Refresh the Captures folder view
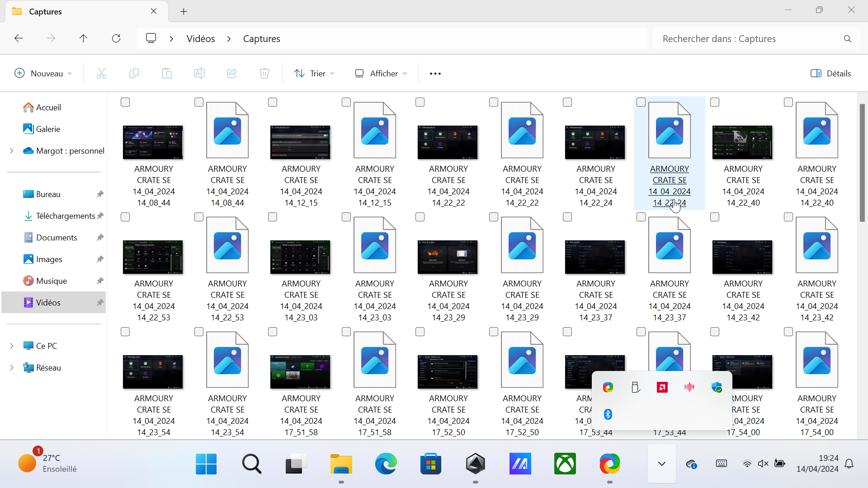This screenshot has height=488, width=868. (x=116, y=38)
